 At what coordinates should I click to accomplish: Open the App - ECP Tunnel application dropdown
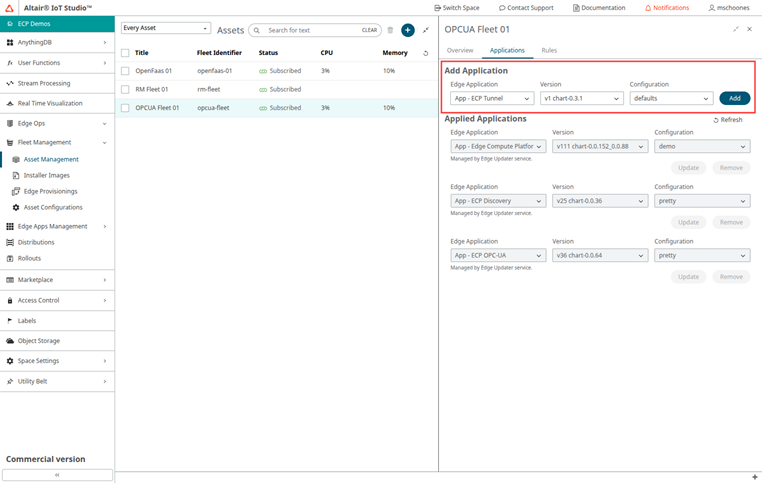pyautogui.click(x=491, y=98)
